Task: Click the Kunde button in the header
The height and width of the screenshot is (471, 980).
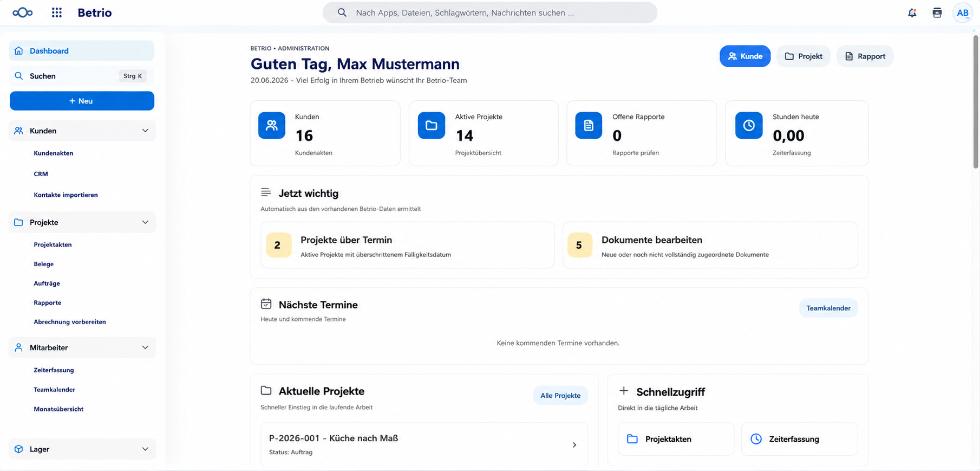Action: coord(745,56)
